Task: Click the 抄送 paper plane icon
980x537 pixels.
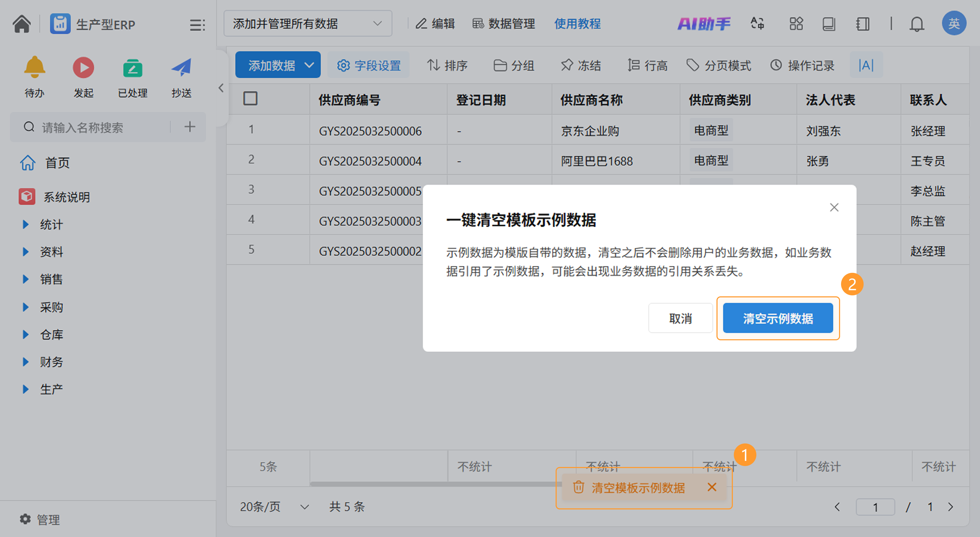Action: click(x=181, y=68)
